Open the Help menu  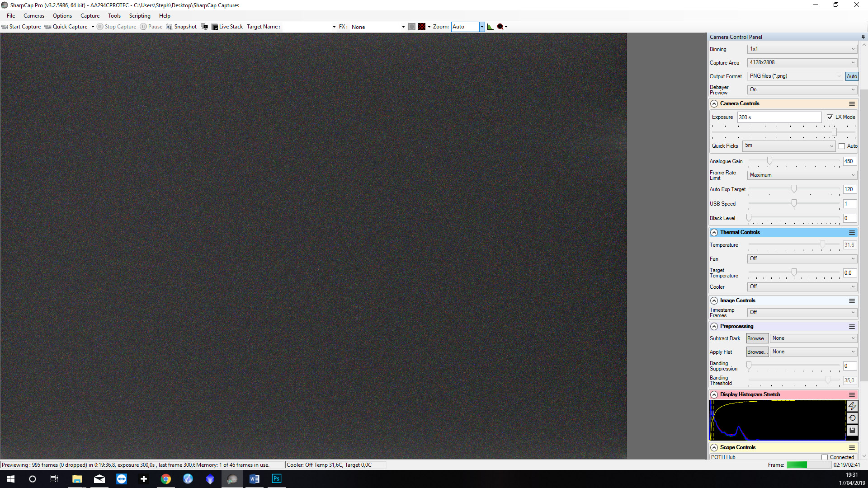(x=165, y=16)
